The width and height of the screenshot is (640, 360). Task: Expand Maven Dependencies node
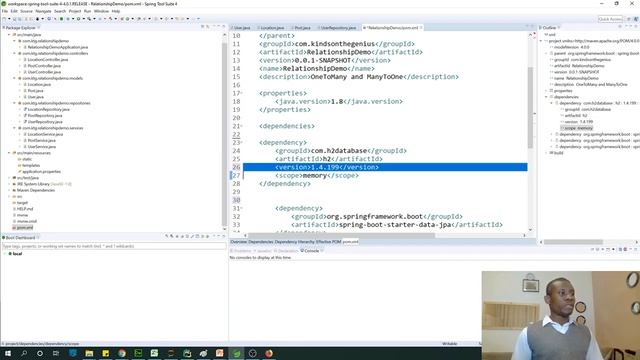9,190
